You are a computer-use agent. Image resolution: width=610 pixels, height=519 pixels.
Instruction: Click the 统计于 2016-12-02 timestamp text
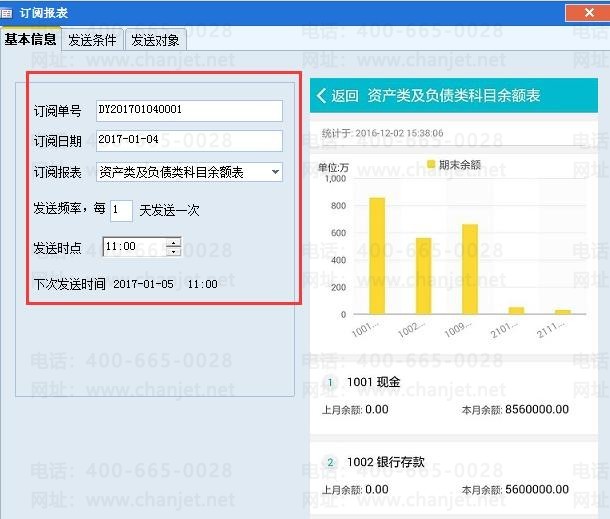click(x=382, y=133)
